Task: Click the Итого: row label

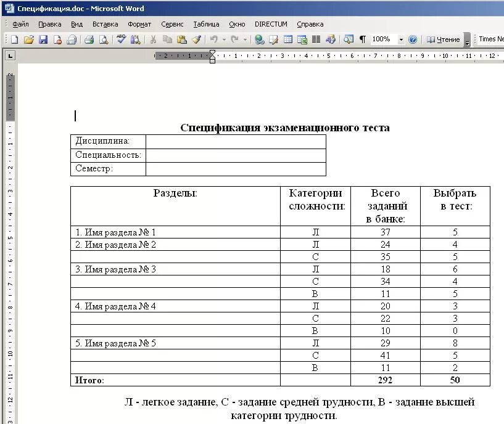Action: point(89,380)
